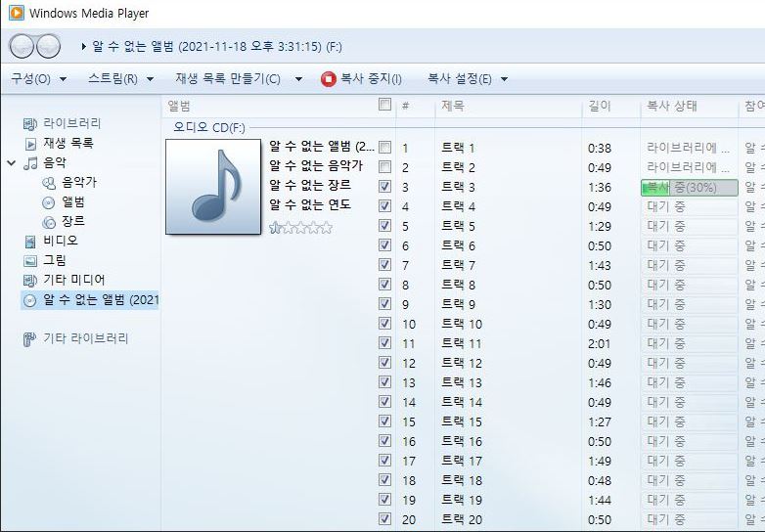Screen dimensions: 765x532
Task: Click 알 수 없는 장르 album info
Action: click(x=310, y=185)
